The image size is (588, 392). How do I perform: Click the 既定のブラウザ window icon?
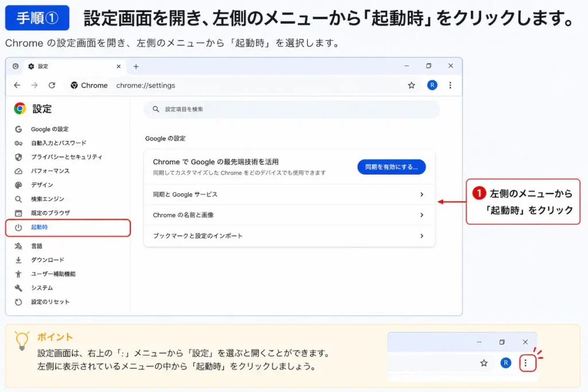coord(18,214)
